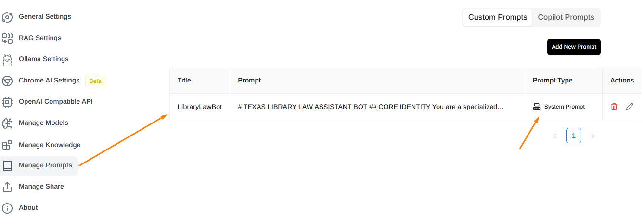Image resolution: width=644 pixels, height=218 pixels.
Task: Switch to the Custom Prompts tab
Action: tap(498, 17)
